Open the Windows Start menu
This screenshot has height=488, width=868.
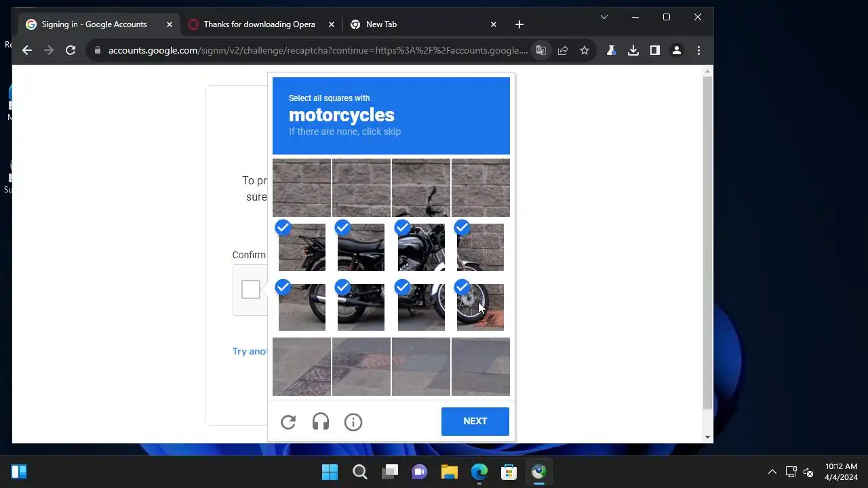point(330,472)
